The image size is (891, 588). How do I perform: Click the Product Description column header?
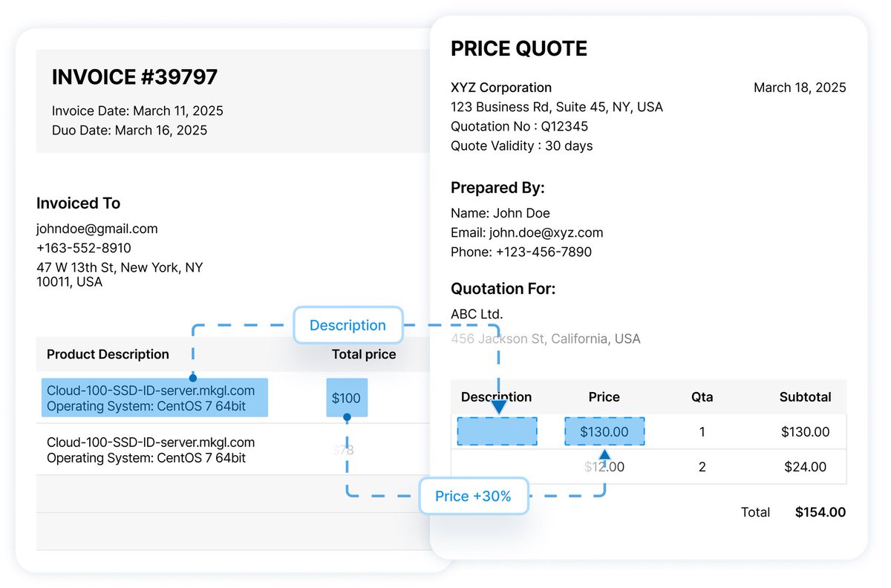tap(108, 354)
